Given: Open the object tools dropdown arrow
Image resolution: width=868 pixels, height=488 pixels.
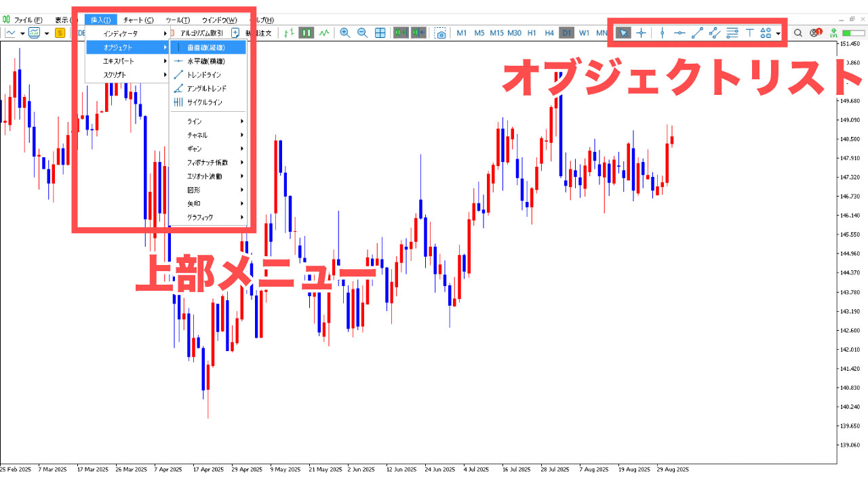Looking at the screenshot, I should 779,33.
